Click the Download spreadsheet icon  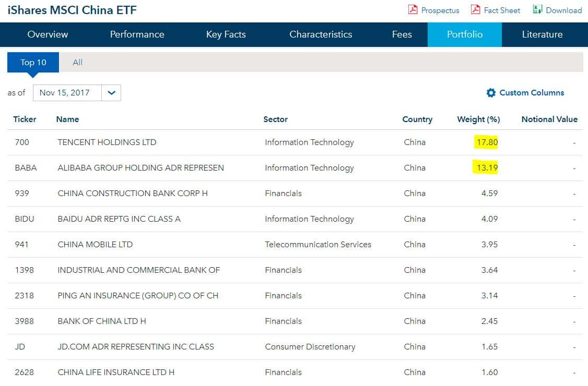(537, 10)
